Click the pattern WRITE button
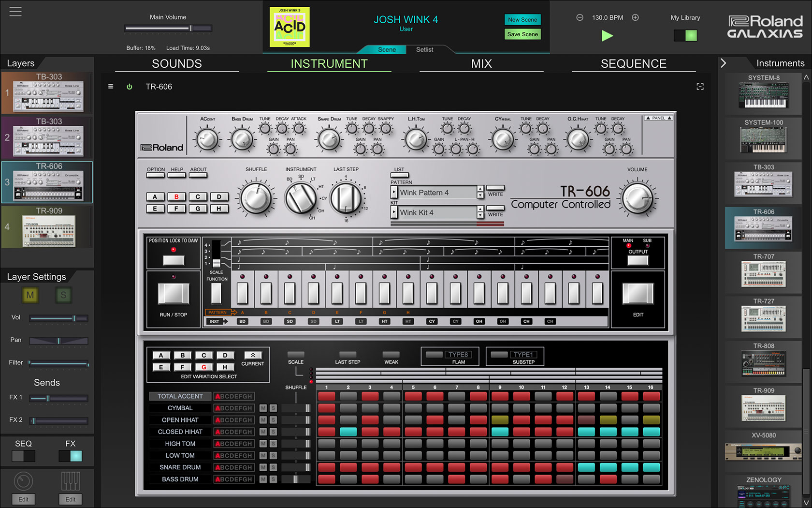The image size is (812, 508). click(495, 188)
